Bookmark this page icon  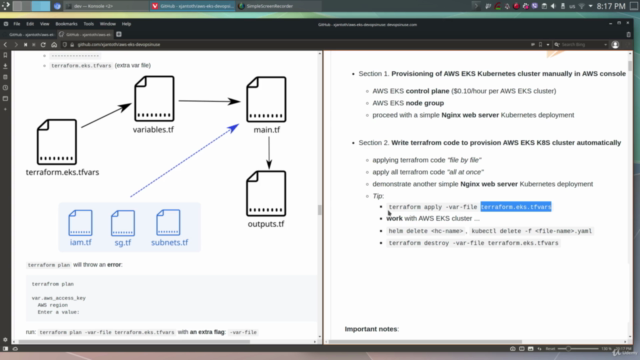(540, 44)
